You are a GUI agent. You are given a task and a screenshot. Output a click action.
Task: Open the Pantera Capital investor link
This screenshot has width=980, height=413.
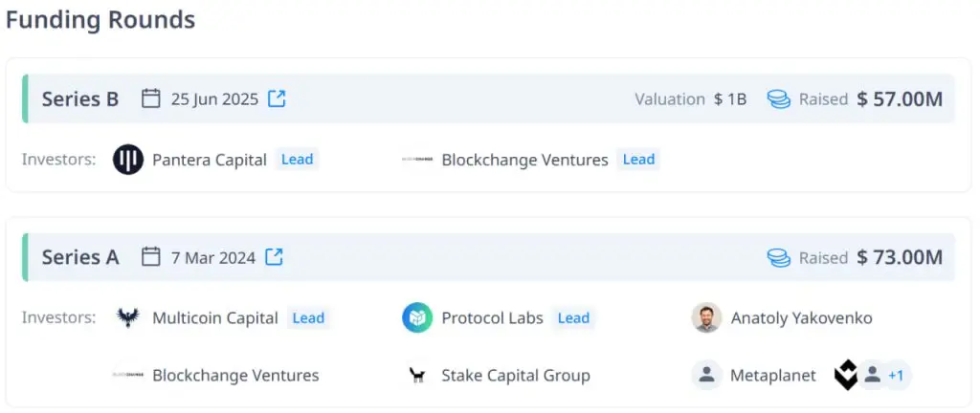coord(209,160)
